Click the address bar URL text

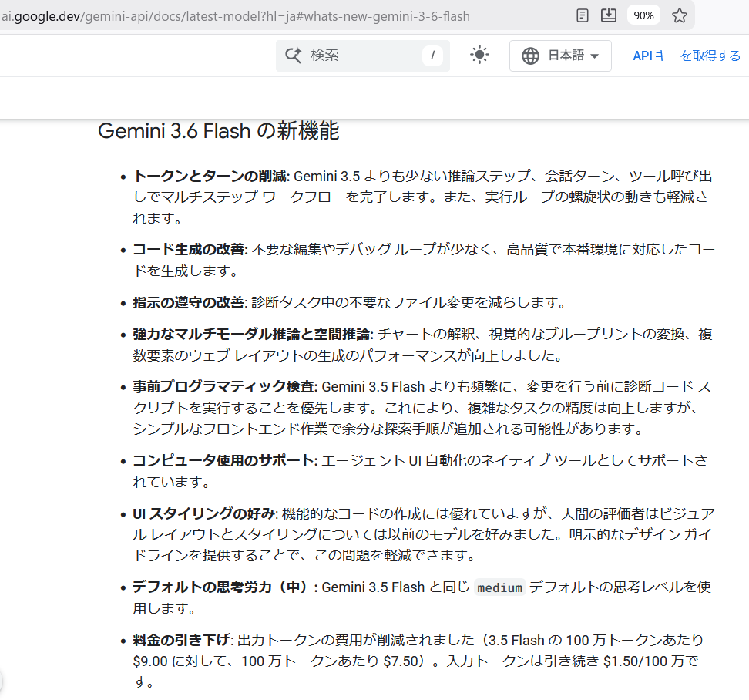(236, 16)
